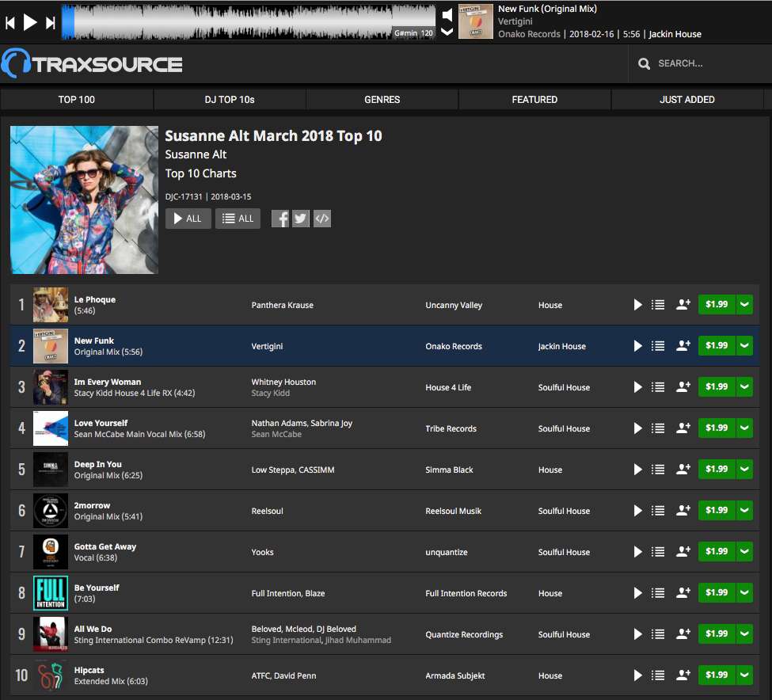The image size is (772, 700).
Task: Expand purchase options for Love Yourself
Action: coord(744,428)
